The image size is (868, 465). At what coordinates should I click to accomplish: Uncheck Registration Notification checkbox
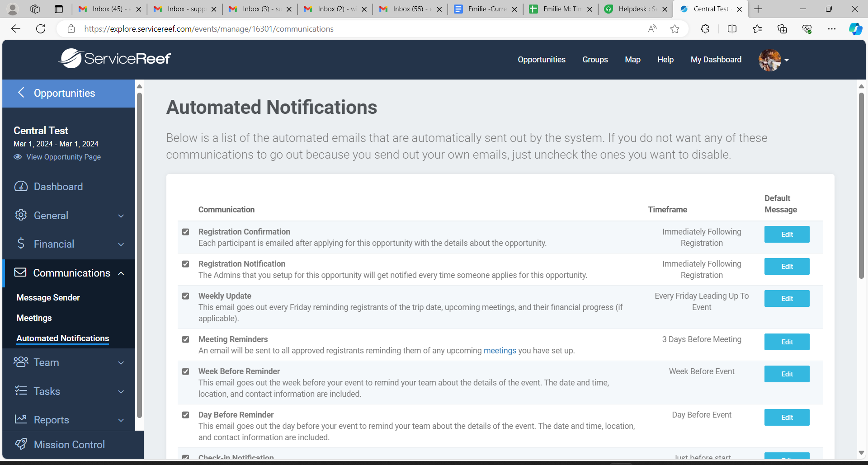[x=185, y=264]
